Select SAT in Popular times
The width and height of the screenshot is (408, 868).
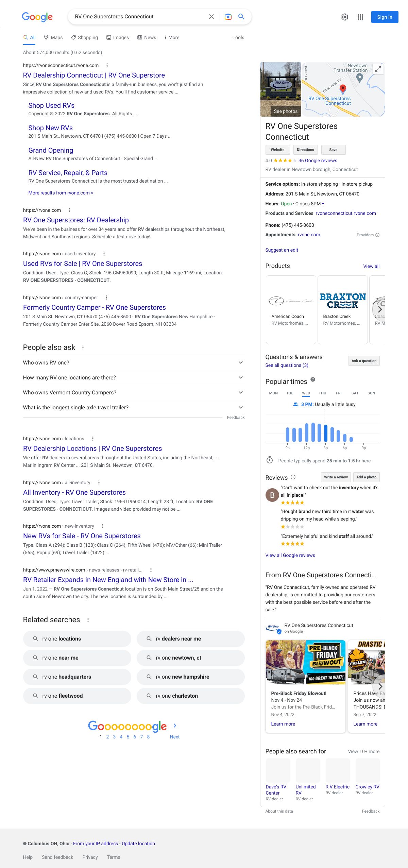pyautogui.click(x=355, y=393)
